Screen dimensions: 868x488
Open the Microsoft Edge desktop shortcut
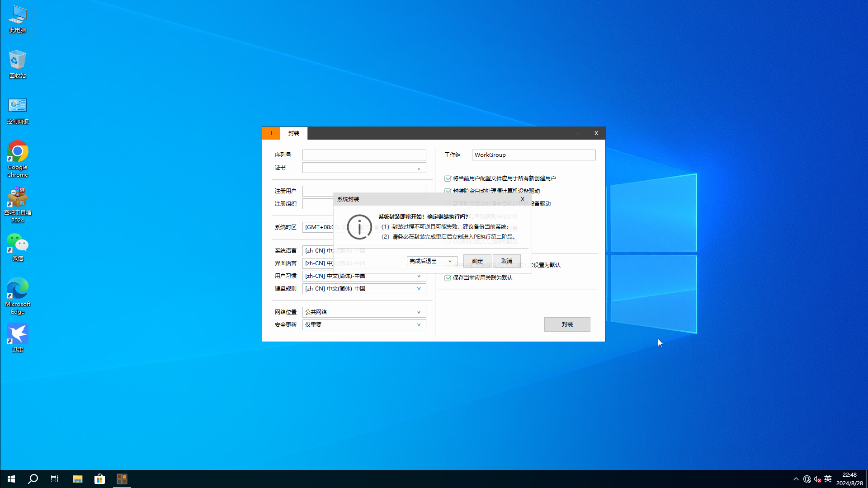[18, 296]
